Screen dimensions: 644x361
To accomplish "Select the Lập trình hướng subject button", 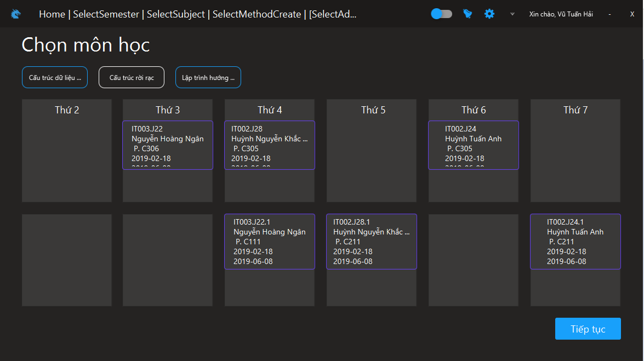I will [x=208, y=77].
